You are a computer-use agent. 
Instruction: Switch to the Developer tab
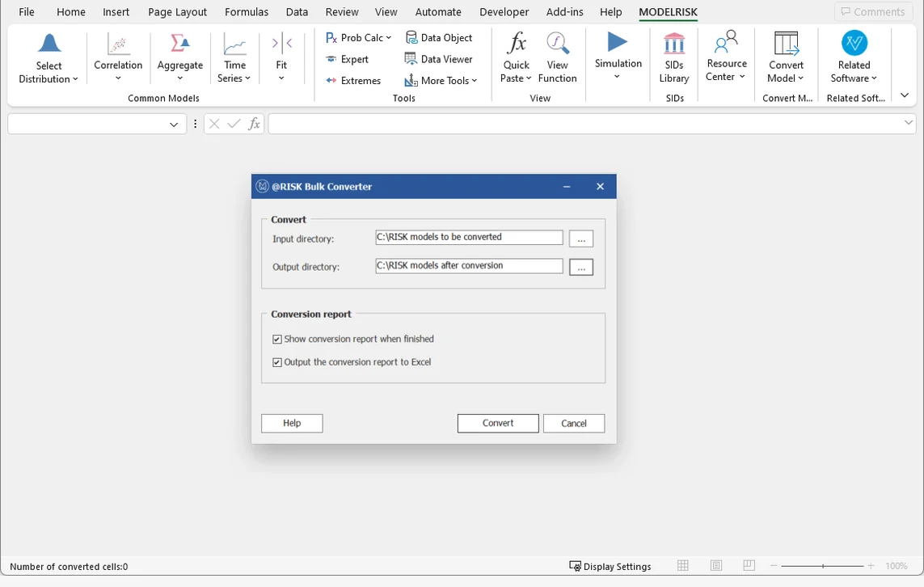click(504, 12)
